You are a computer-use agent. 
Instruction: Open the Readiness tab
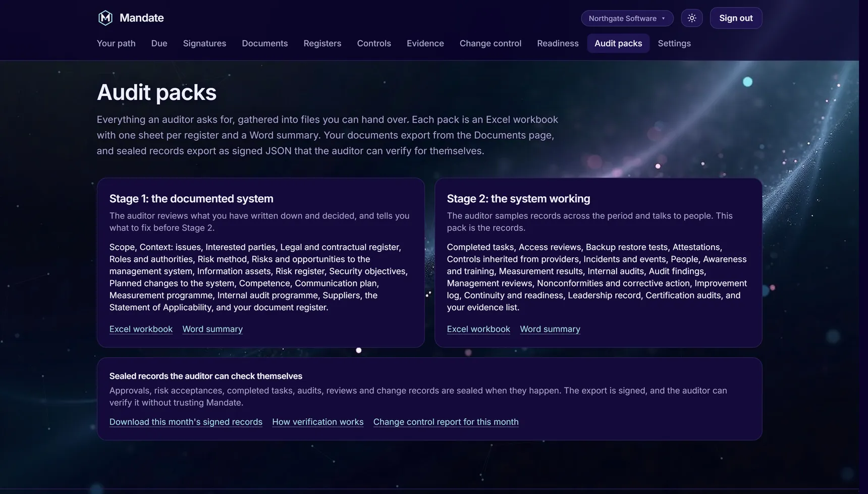[x=558, y=43]
